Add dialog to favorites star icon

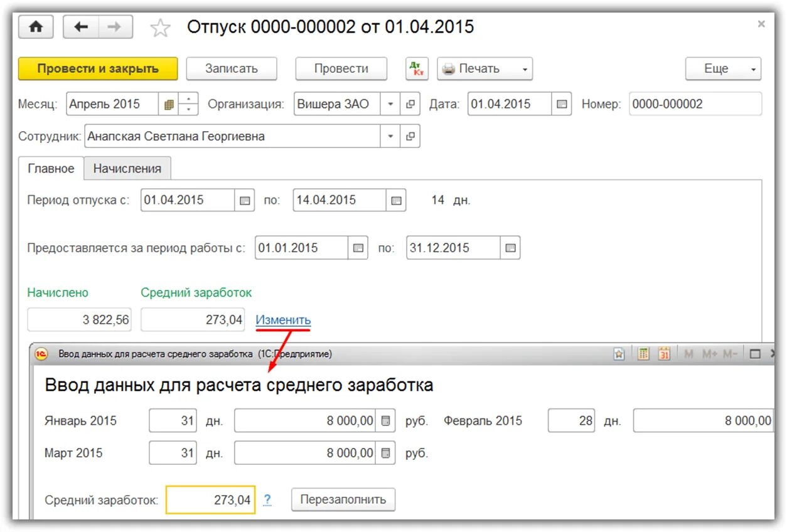click(619, 354)
